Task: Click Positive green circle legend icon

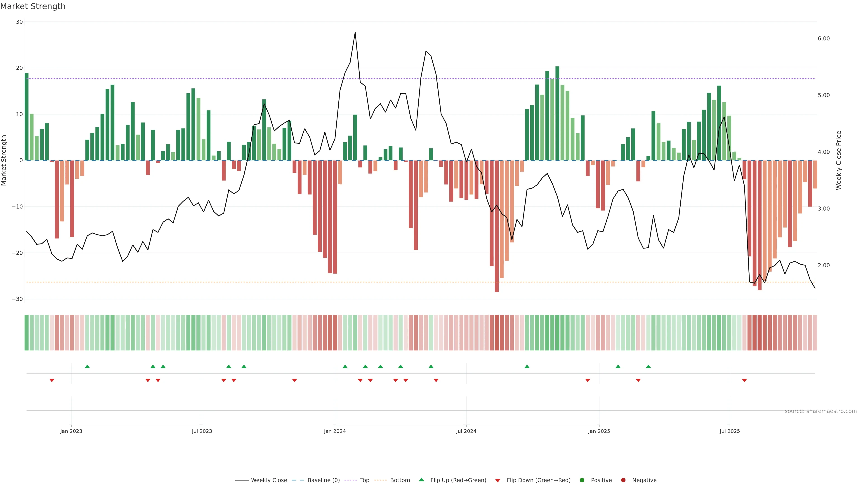Action: (x=582, y=480)
